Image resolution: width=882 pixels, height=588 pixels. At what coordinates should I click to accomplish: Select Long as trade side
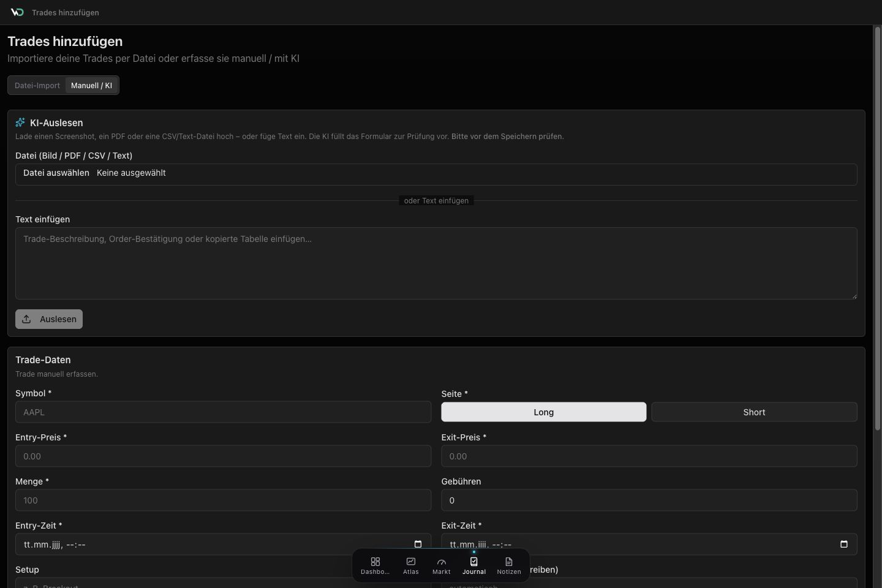(x=544, y=412)
